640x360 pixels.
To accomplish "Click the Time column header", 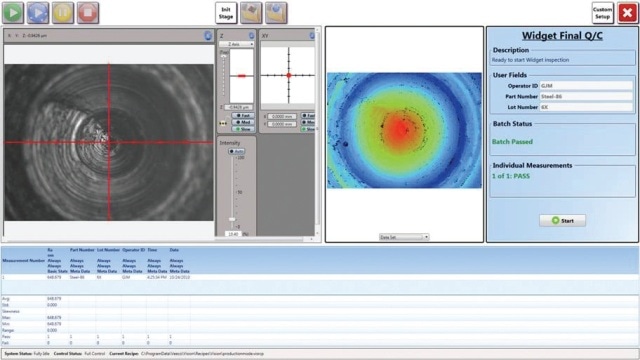I will 152,250.
